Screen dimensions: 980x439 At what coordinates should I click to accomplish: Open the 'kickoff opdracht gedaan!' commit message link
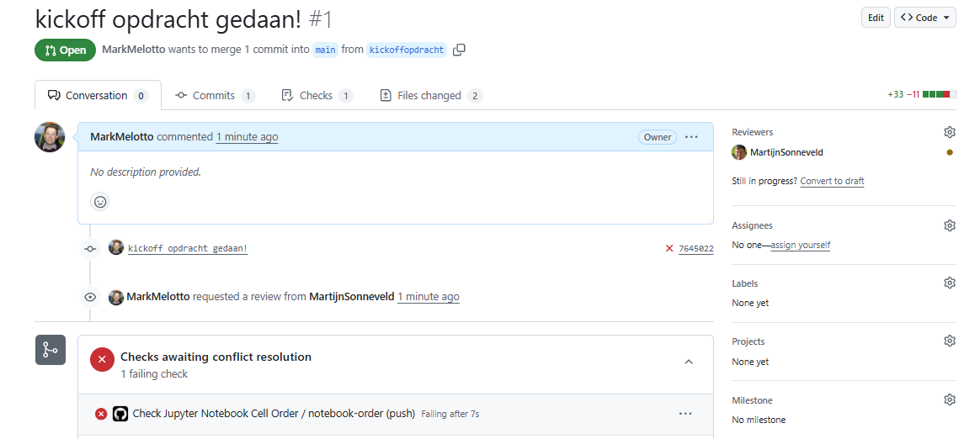pyautogui.click(x=188, y=249)
